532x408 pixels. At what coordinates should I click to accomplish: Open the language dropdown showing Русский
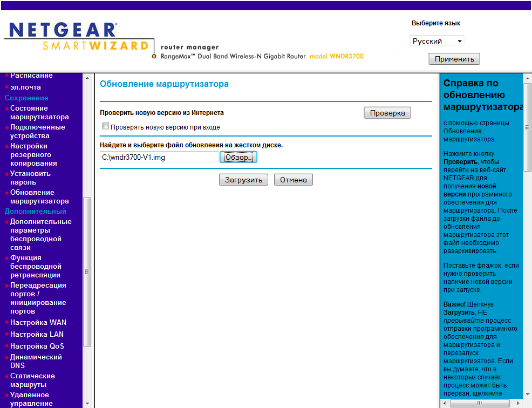(436, 41)
